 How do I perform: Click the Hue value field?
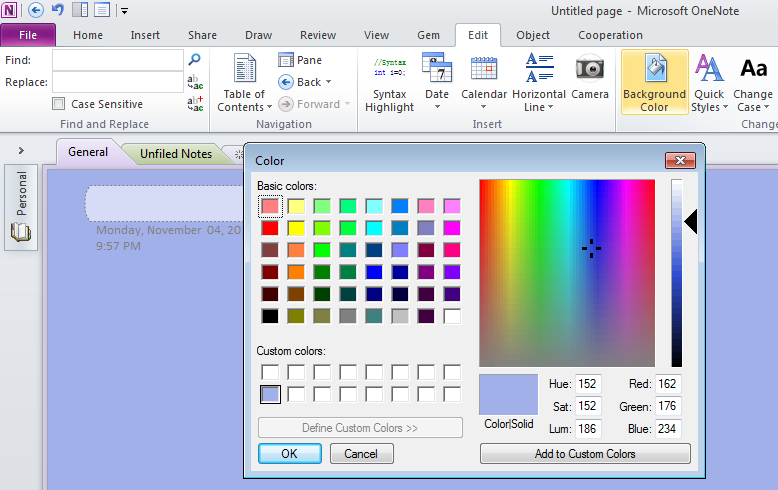click(588, 384)
